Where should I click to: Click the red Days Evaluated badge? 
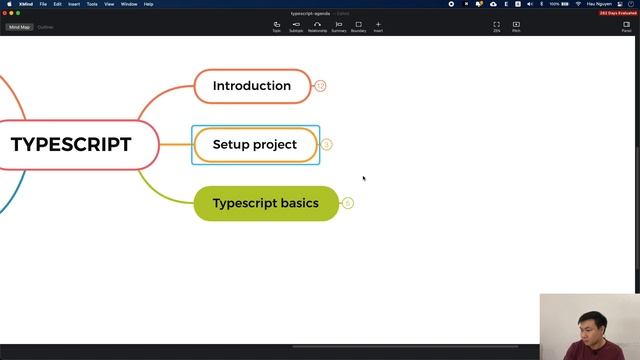click(618, 13)
